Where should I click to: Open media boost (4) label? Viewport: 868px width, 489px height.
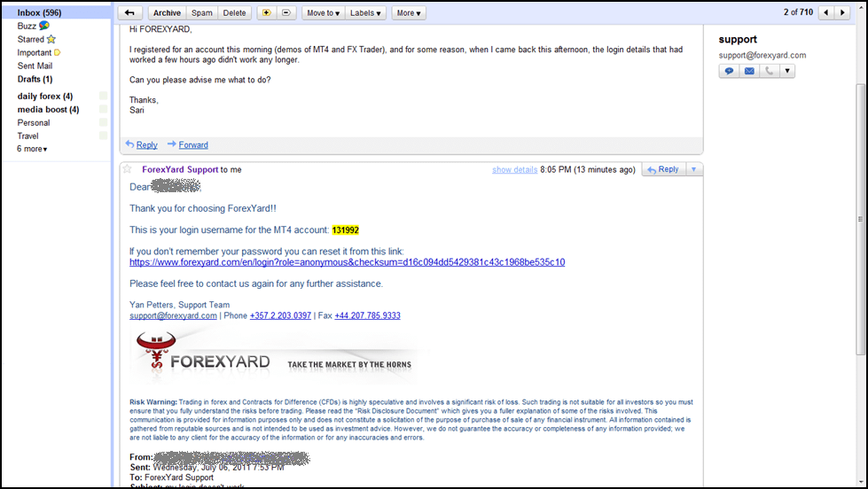click(x=48, y=110)
